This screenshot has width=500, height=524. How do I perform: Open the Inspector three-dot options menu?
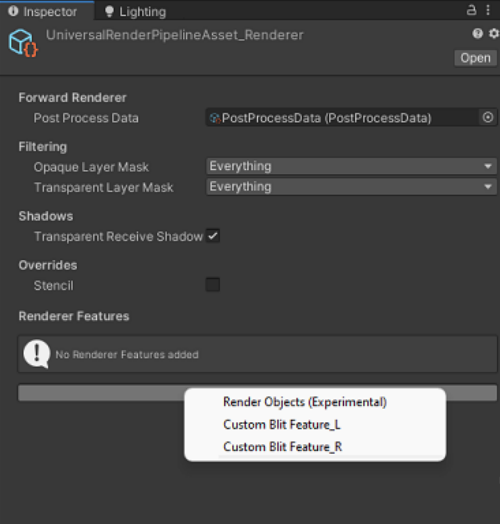click(x=488, y=10)
